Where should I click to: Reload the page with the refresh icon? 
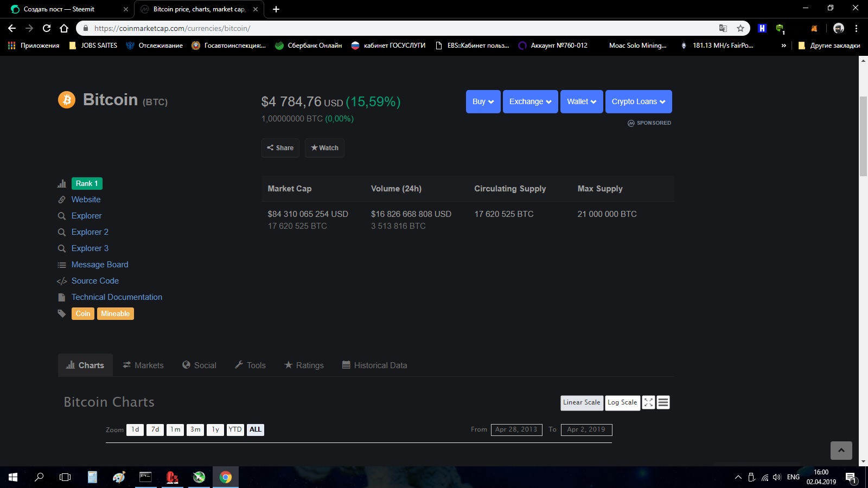47,28
